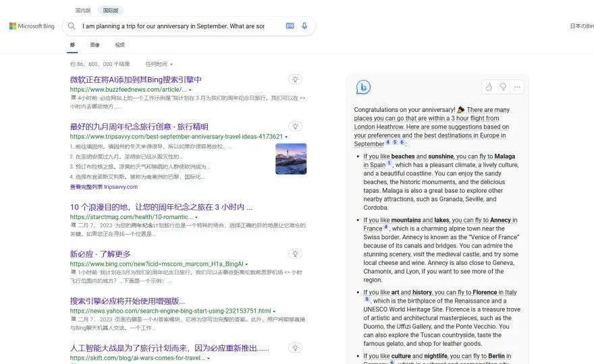Click lightbulb icon beside tripsavvy result
Screen dimensions: 594x364
tap(296, 126)
